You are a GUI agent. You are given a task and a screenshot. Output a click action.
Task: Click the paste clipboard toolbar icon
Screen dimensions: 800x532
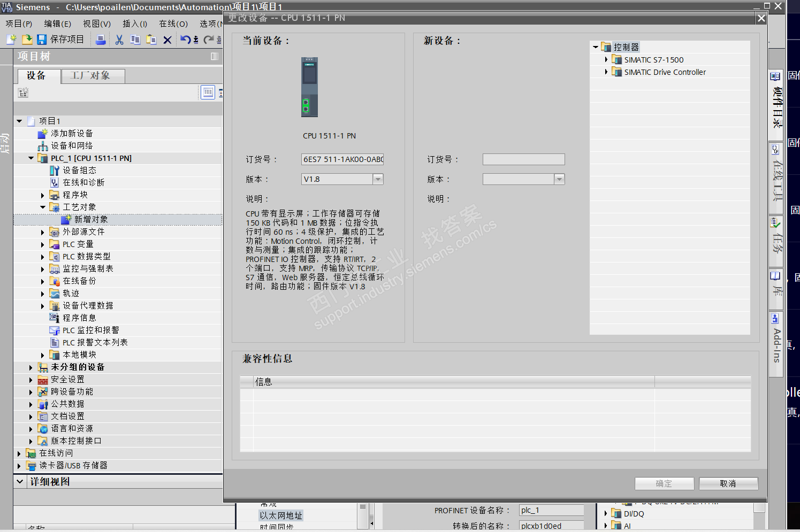coord(151,40)
